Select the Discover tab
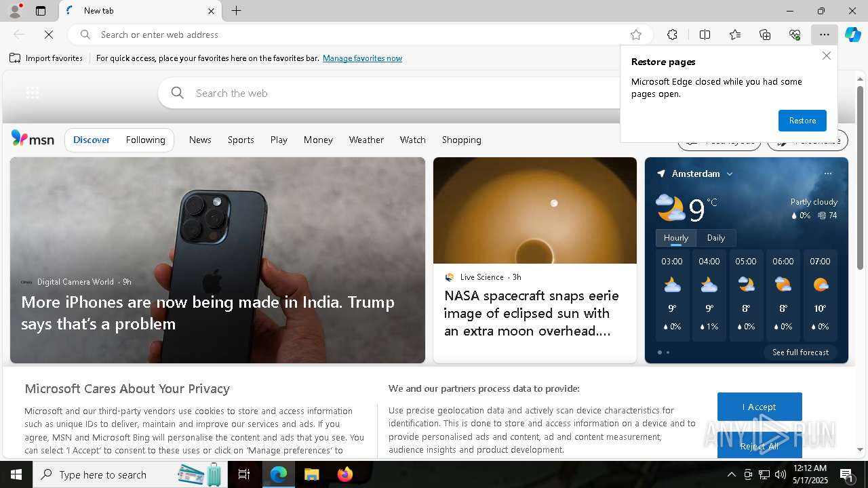 92,140
